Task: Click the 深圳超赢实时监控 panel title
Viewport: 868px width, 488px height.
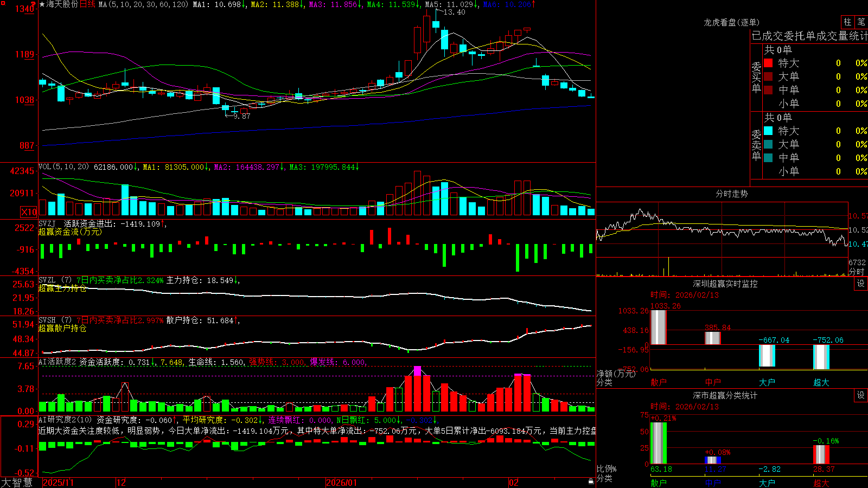Action: (725, 284)
